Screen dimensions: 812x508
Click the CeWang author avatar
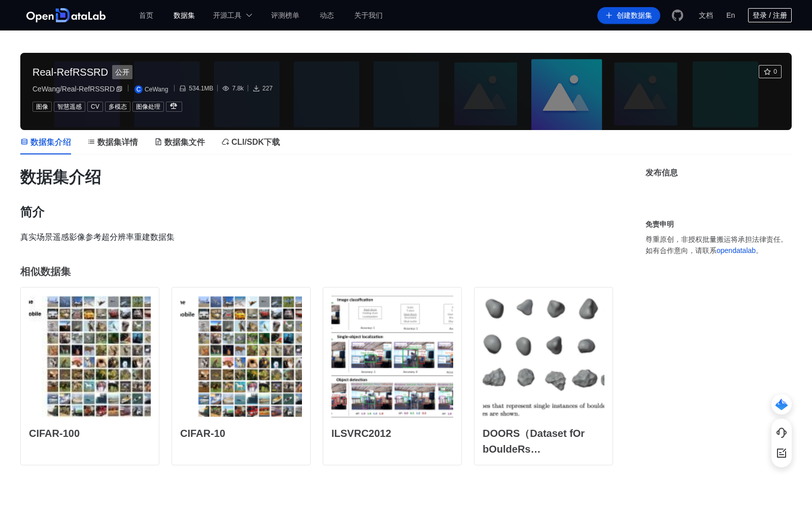point(138,89)
